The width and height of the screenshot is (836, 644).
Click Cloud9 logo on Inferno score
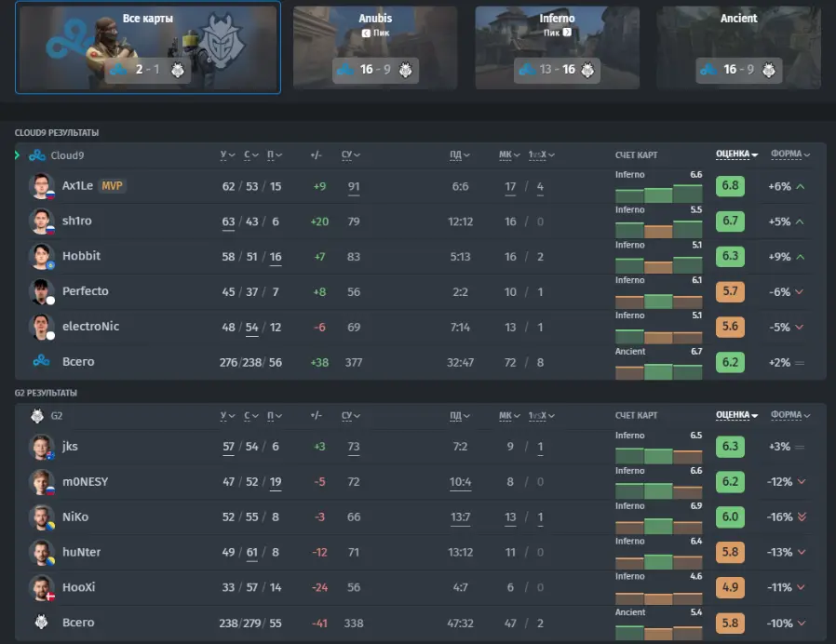[x=527, y=70]
